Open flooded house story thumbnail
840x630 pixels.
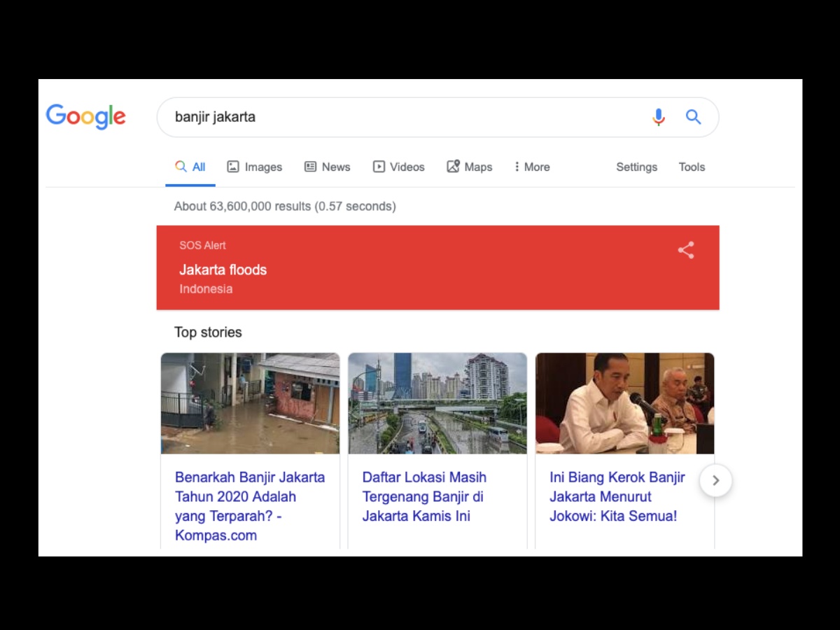coord(250,403)
